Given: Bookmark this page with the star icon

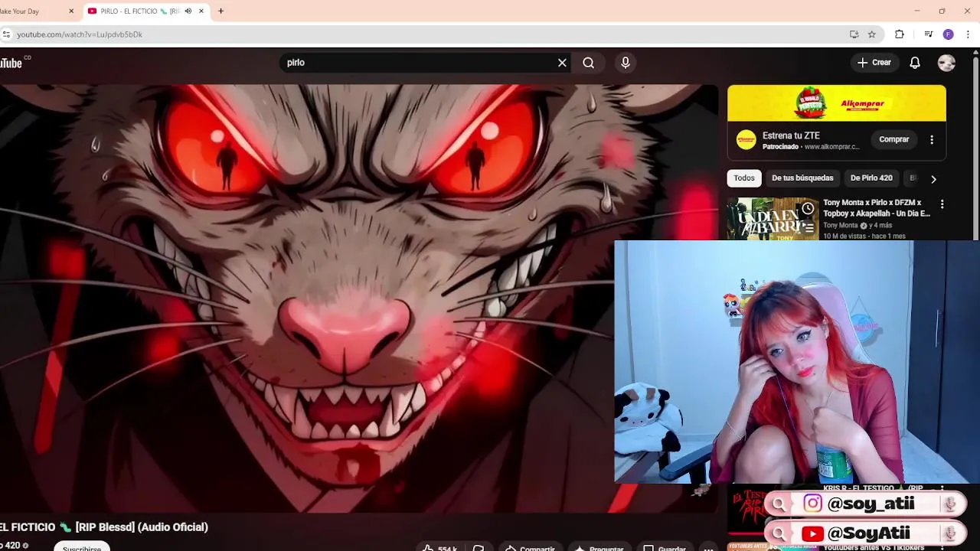Looking at the screenshot, I should (x=871, y=34).
